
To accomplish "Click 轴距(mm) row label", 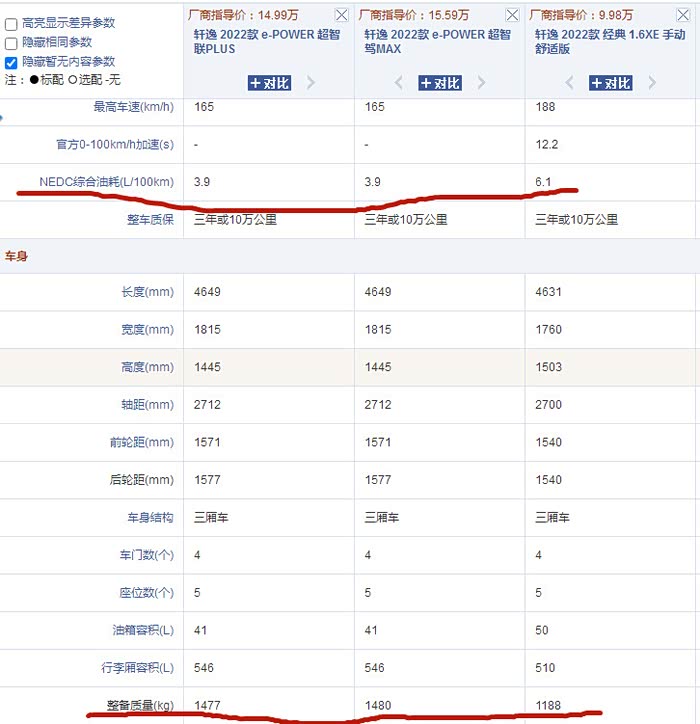I will 147,405.
